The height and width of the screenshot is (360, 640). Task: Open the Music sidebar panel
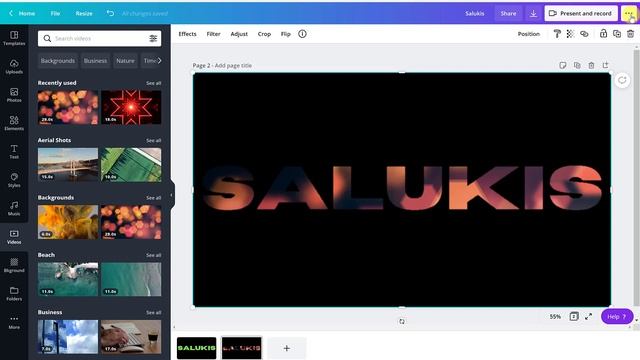click(x=14, y=208)
